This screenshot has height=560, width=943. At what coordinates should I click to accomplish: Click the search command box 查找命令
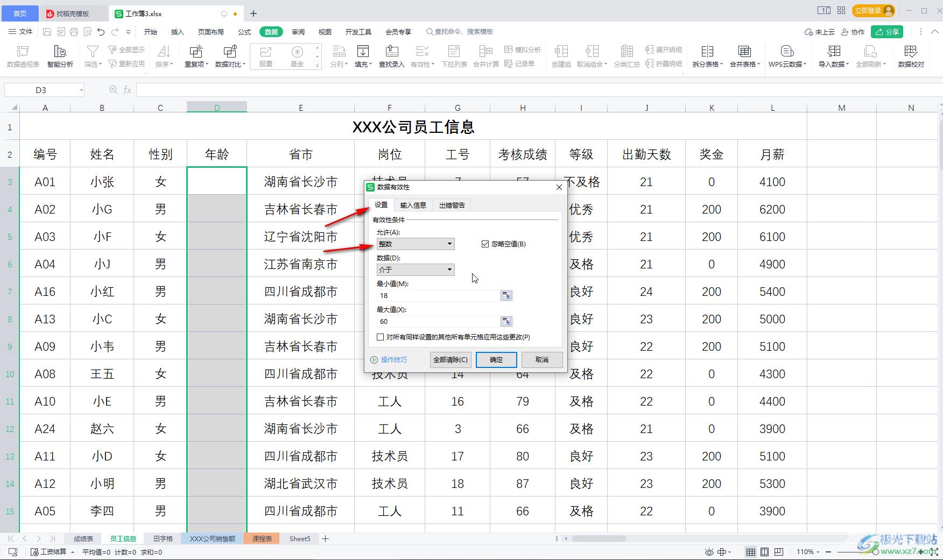click(460, 32)
